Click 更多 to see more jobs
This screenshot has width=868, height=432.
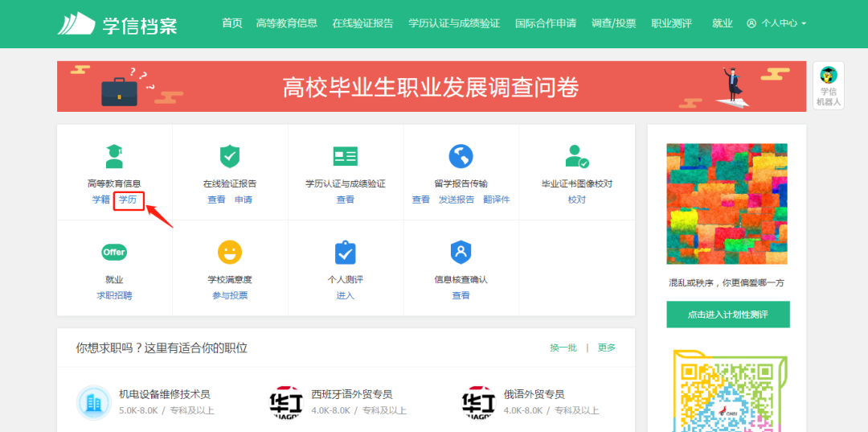pos(607,348)
